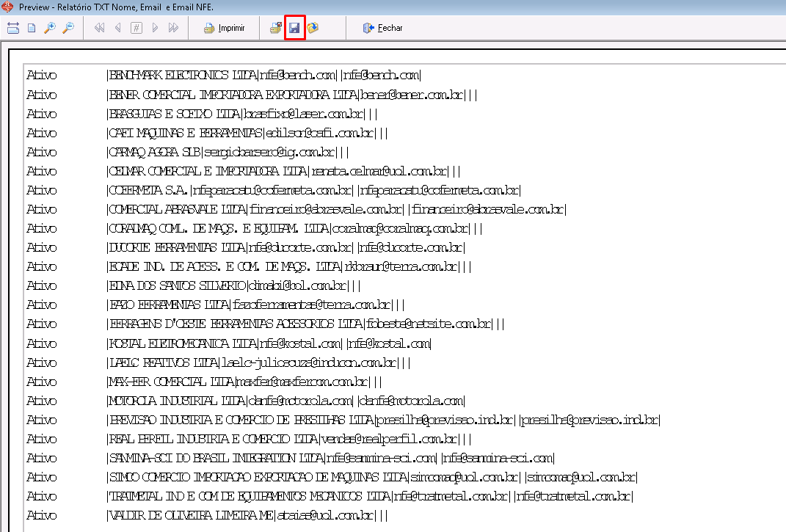The height and width of the screenshot is (532, 786).
Task: Click the application icon in the title bar
Action: click(7, 7)
